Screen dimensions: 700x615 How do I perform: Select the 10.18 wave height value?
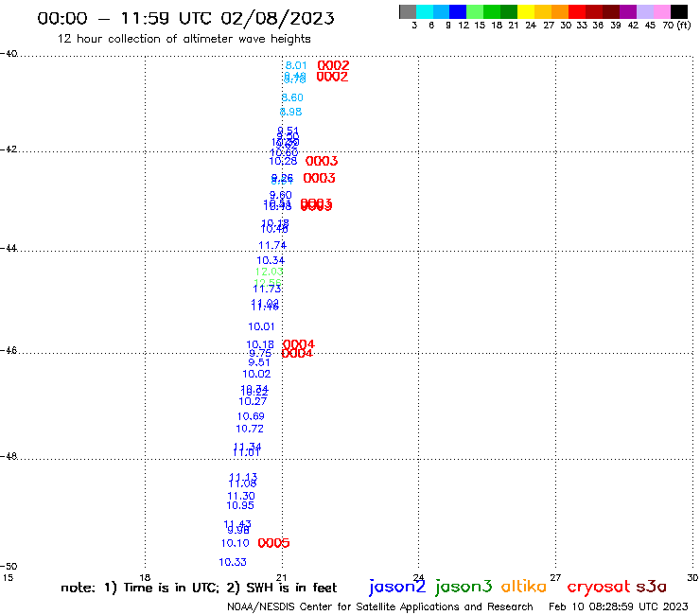tap(260, 344)
